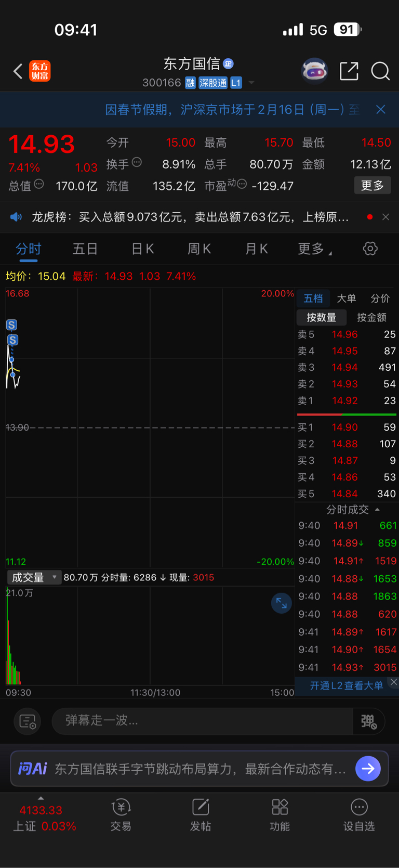
Task: Expand stock code 300166 dropdown arrow
Action: pyautogui.click(x=251, y=83)
